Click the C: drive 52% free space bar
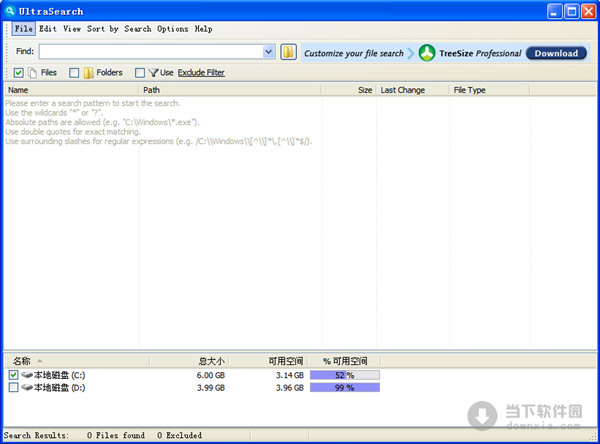The width and height of the screenshot is (600, 444). click(x=345, y=375)
